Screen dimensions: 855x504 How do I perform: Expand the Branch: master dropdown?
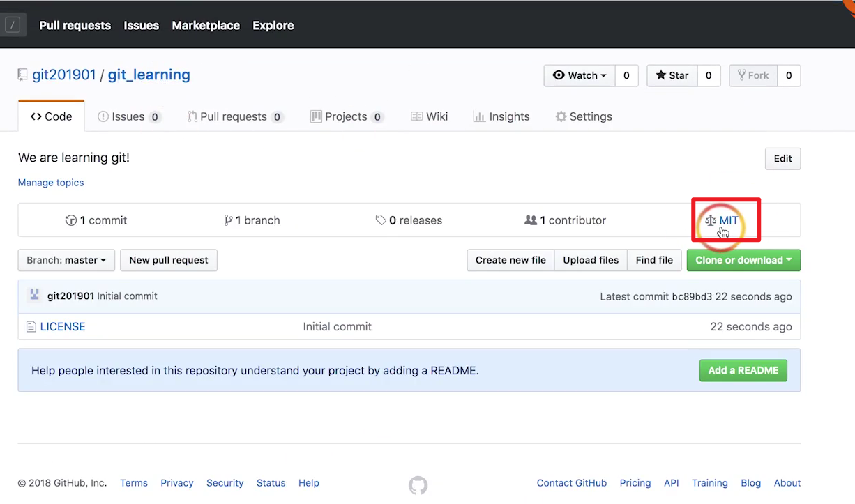coord(66,260)
